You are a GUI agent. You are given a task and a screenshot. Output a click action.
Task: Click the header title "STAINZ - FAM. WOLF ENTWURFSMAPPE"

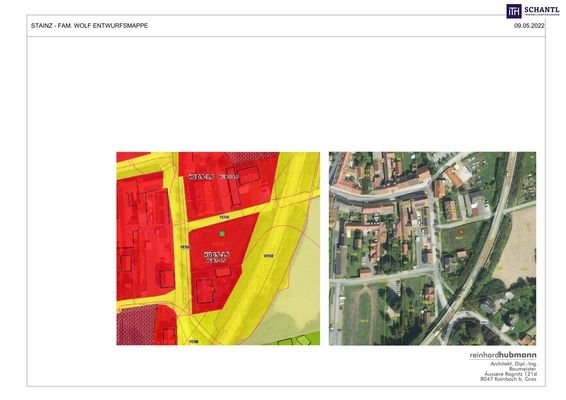pos(89,26)
